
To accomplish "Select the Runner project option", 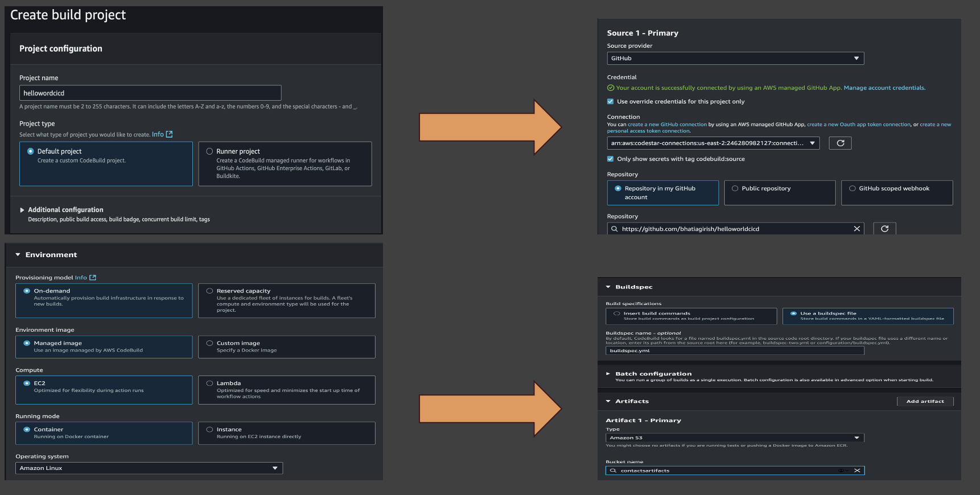I will [x=285, y=164].
